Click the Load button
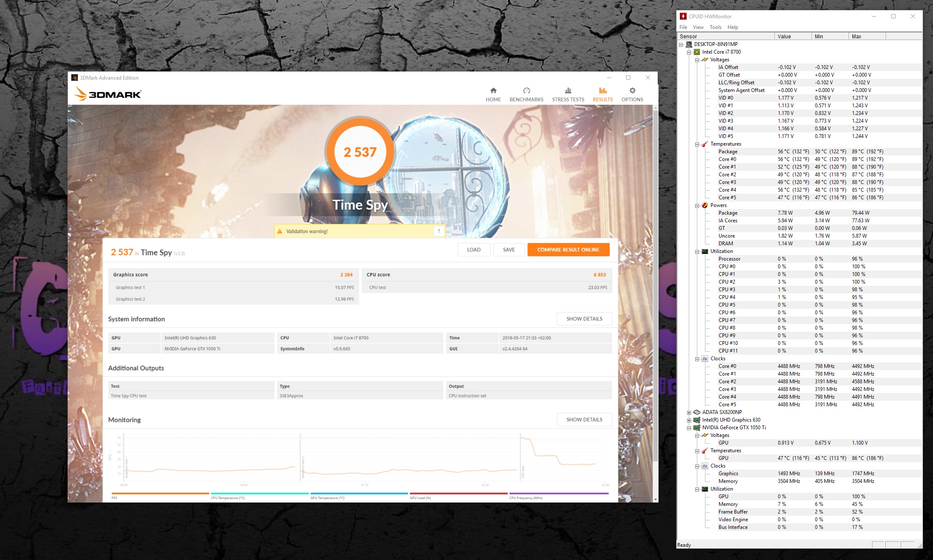The width and height of the screenshot is (933, 560). pos(474,250)
